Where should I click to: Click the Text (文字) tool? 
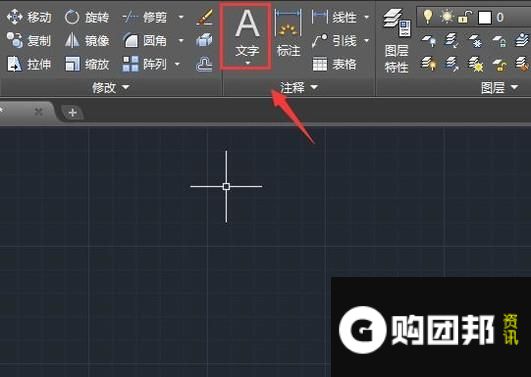coord(247,36)
